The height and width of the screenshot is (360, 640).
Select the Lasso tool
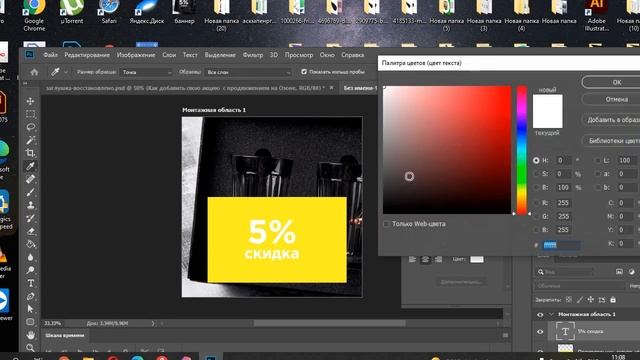pyautogui.click(x=30, y=127)
